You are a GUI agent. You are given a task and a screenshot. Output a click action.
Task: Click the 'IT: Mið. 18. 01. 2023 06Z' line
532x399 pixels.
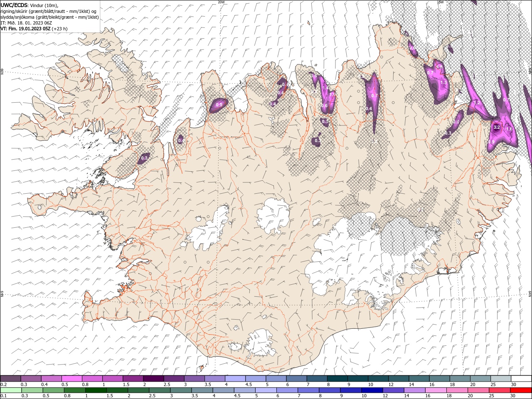[25, 23]
